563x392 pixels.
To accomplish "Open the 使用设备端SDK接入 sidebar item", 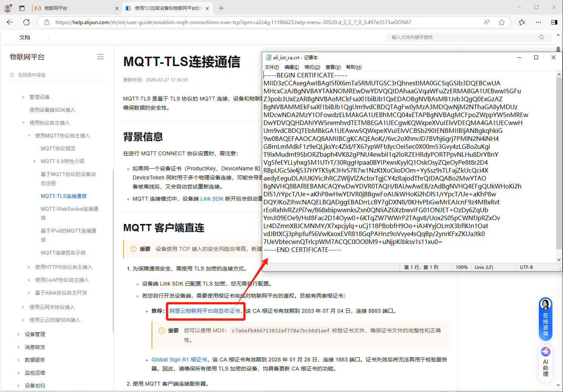I will (52, 110).
